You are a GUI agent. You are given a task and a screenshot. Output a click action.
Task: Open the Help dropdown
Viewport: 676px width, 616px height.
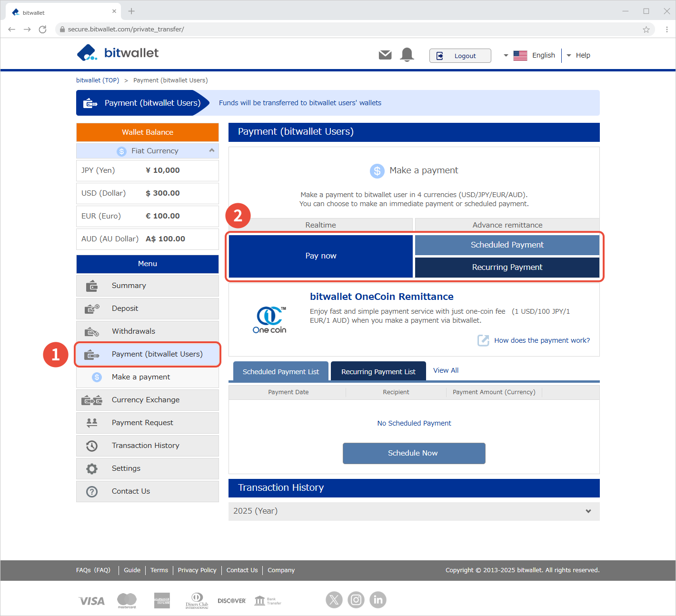click(578, 55)
